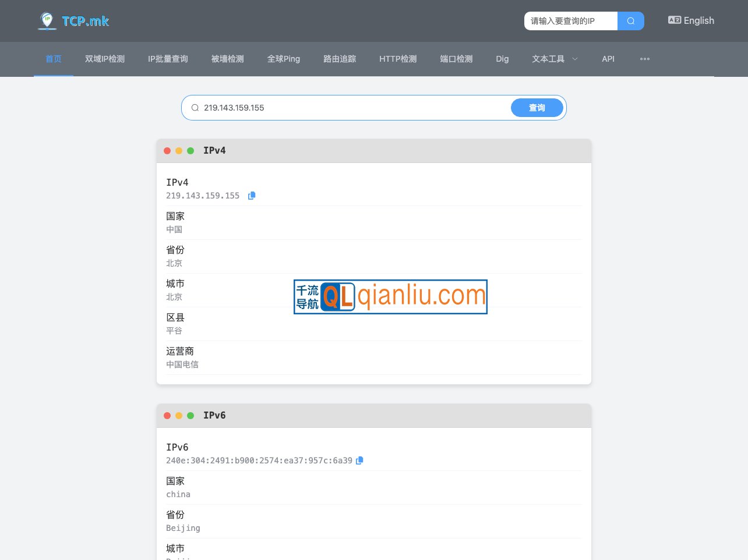This screenshot has height=560, width=748.
Task: Copy the IPv6 address using its copy icon
Action: click(x=359, y=460)
